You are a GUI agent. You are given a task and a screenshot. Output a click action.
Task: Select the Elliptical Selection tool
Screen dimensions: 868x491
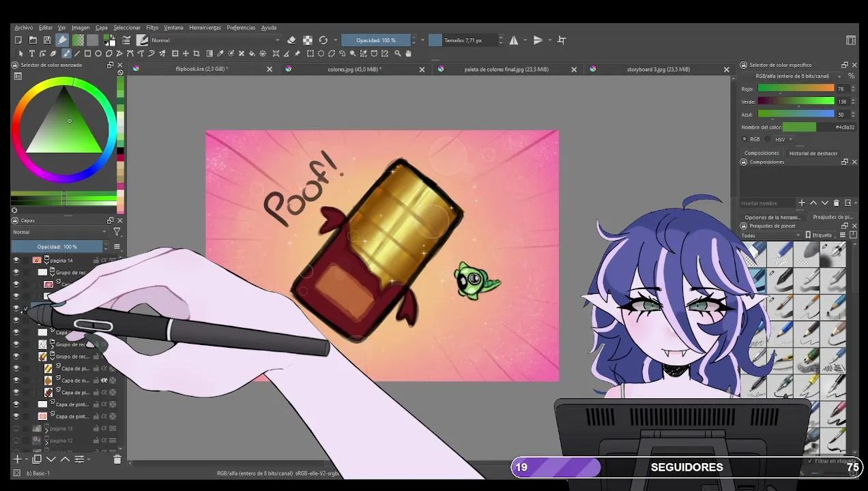click(321, 53)
